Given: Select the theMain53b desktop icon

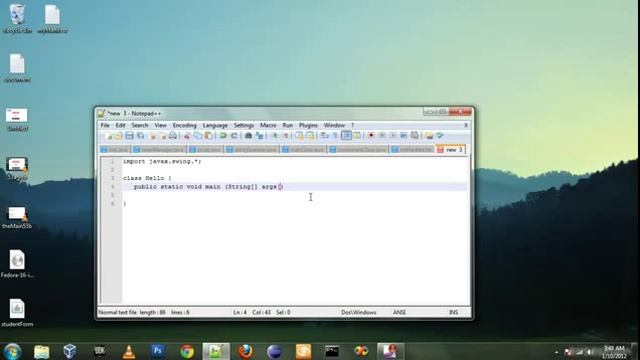Looking at the screenshot, I should pos(17,218).
